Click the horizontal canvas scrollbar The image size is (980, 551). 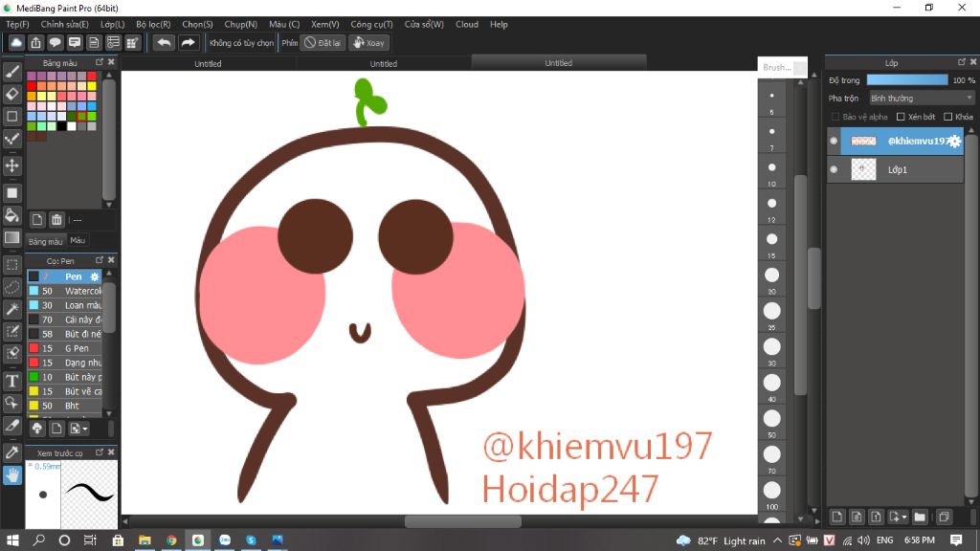point(462,521)
